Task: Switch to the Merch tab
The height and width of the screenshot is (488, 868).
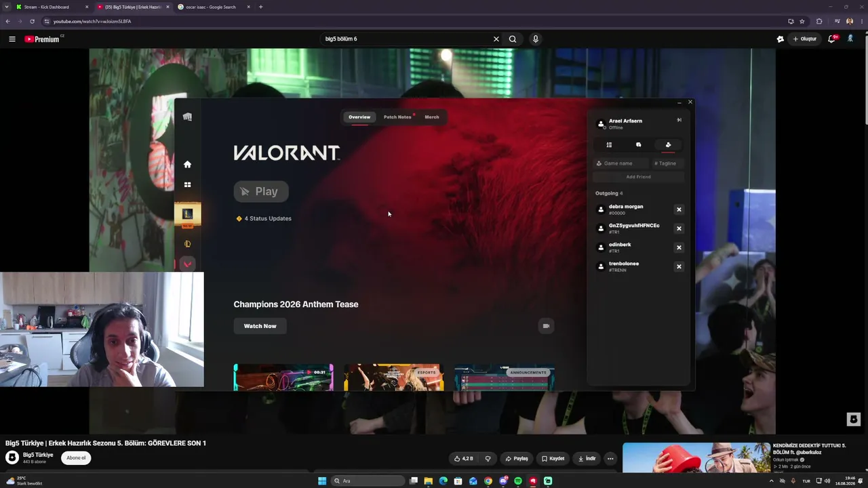Action: 432,117
